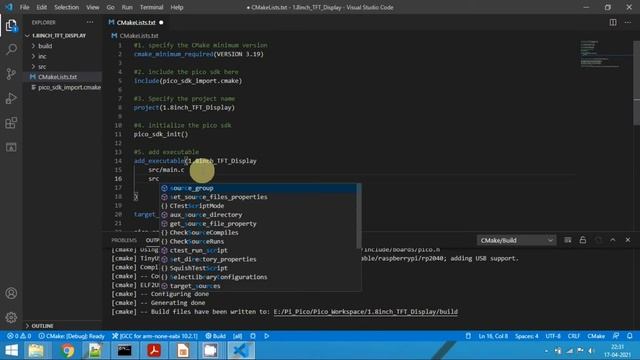
Task: Choose source_group suggestion
Action: tap(258, 188)
